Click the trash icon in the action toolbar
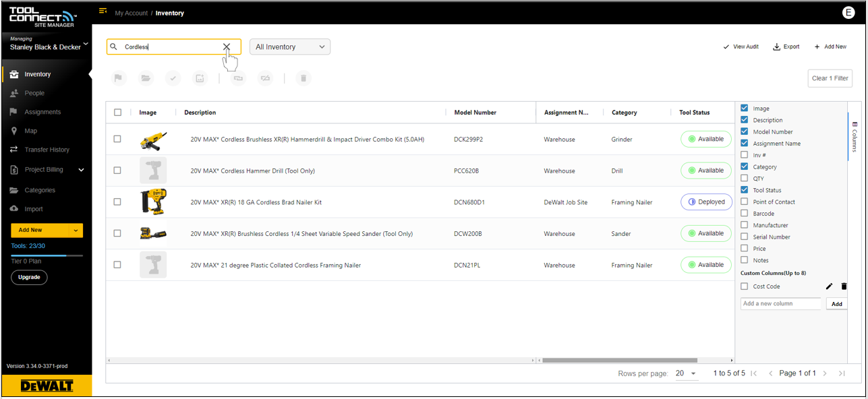This screenshot has height=399, width=868. click(303, 78)
